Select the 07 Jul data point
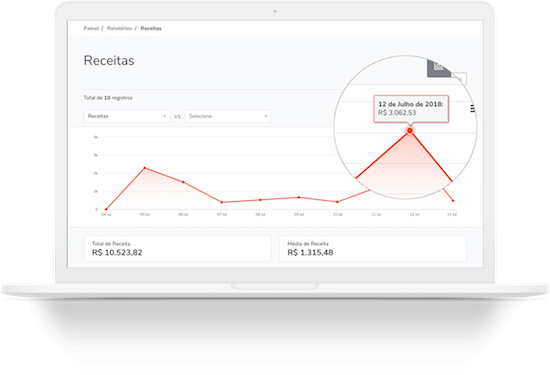This screenshot has height=375, width=550. (x=222, y=202)
